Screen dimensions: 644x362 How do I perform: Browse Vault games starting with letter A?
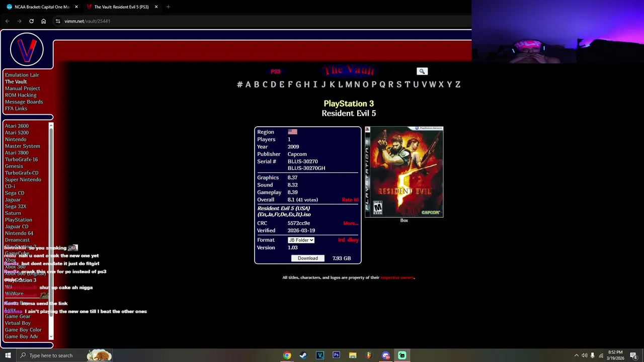pyautogui.click(x=248, y=84)
